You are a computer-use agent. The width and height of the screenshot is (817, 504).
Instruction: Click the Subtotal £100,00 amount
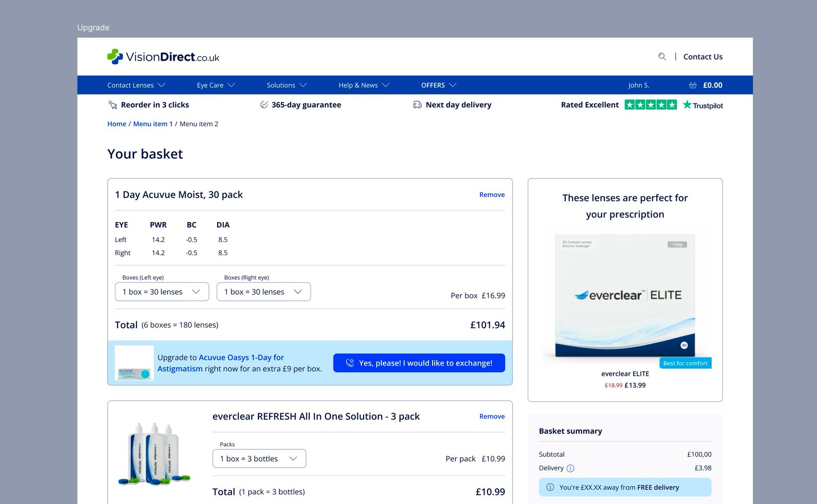pyautogui.click(x=699, y=454)
